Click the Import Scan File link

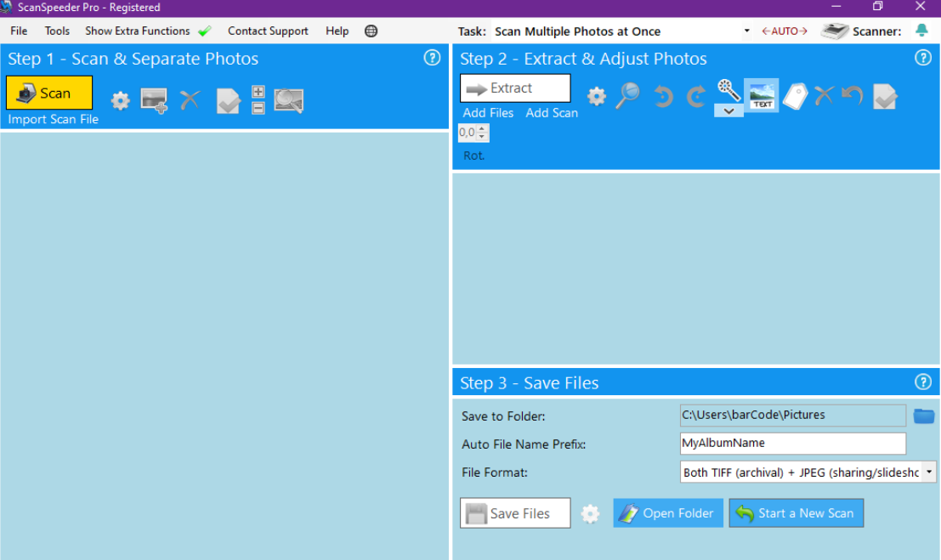(53, 120)
